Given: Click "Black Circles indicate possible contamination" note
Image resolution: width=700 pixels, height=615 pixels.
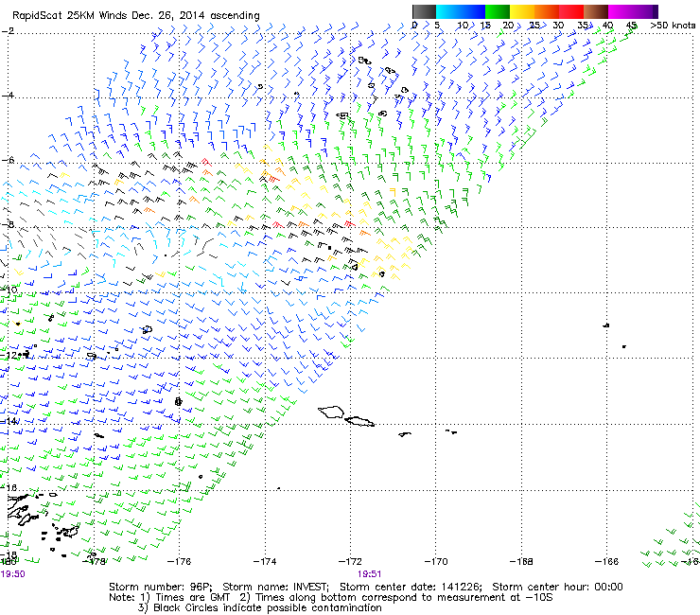Looking at the screenshot, I should point(268,607).
